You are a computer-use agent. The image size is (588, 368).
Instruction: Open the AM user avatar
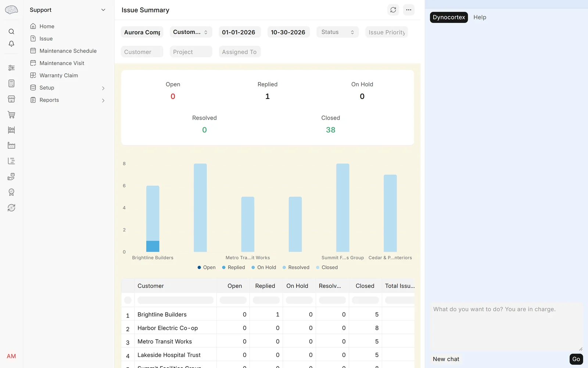11,356
